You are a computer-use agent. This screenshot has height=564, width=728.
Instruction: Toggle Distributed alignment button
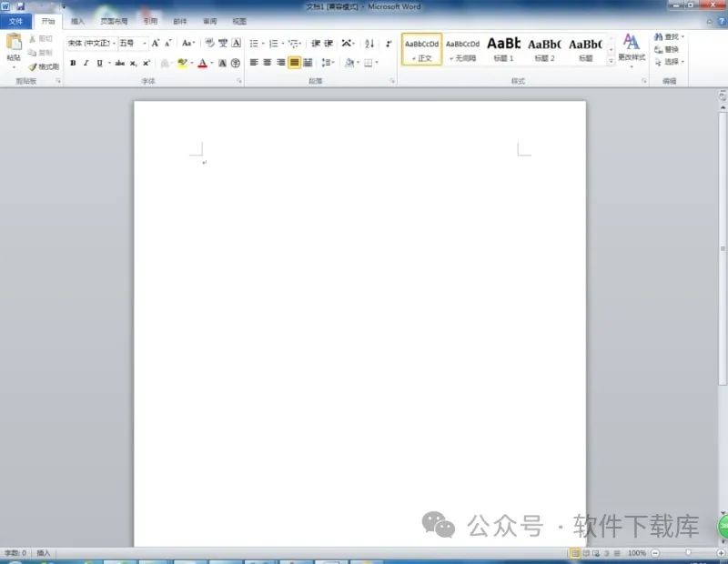tap(308, 62)
